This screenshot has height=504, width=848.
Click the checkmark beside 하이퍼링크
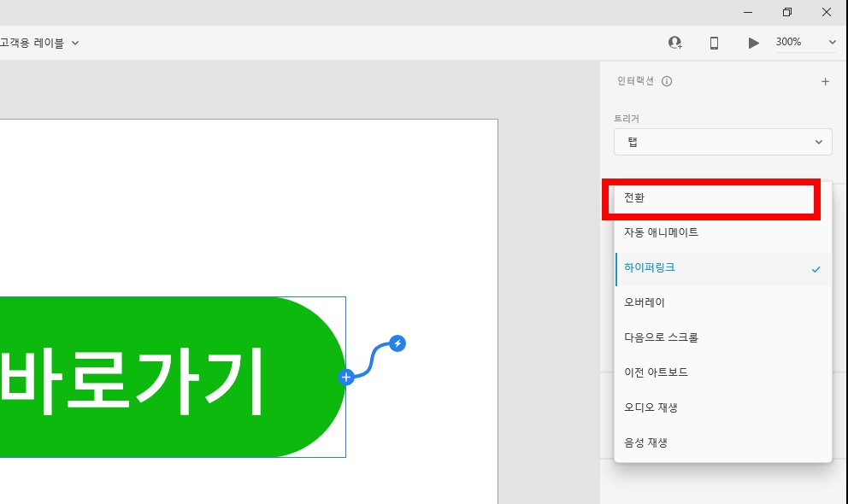click(815, 267)
